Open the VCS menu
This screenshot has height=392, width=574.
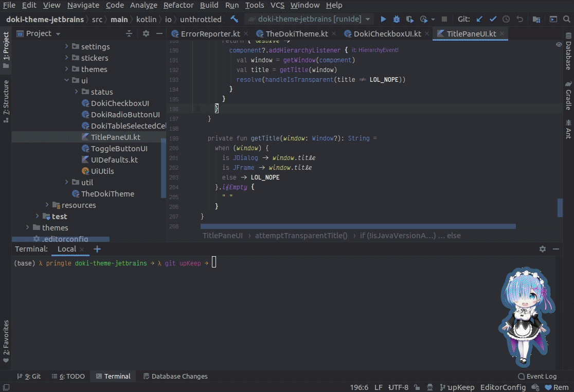pyautogui.click(x=277, y=5)
